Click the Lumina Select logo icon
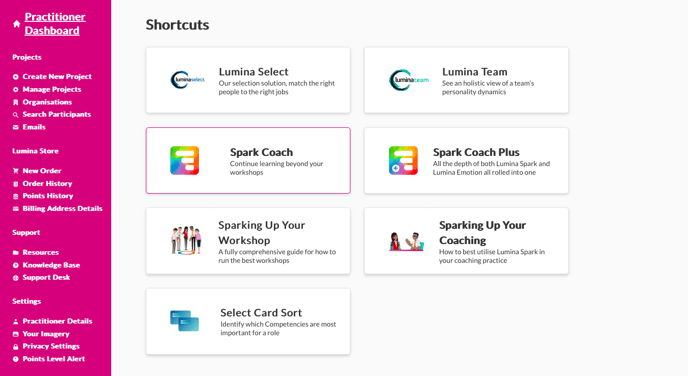688x376 pixels. pos(187,80)
